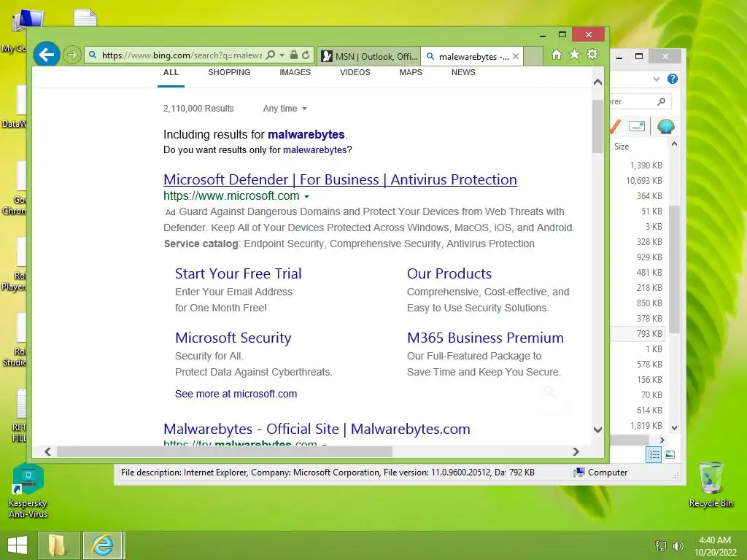Switch Explorer to large icons view

point(670,454)
